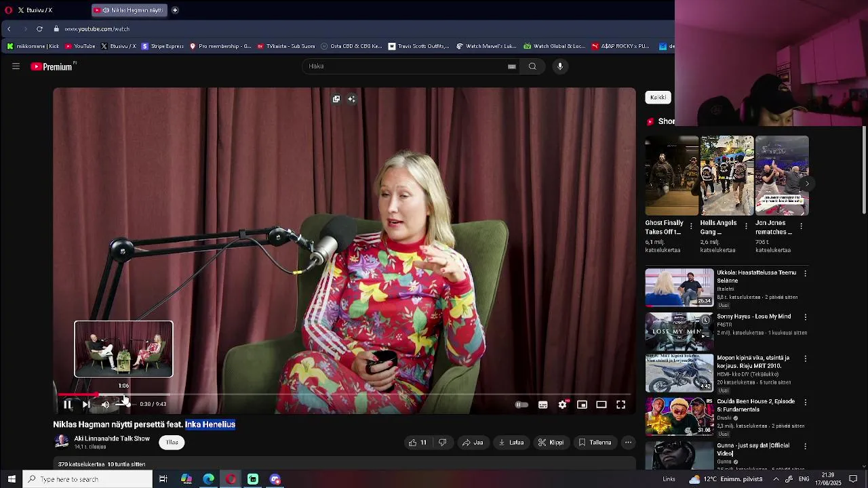The image size is (868, 488).
Task: Go to YouTube Premium home logo
Action: (x=52, y=66)
